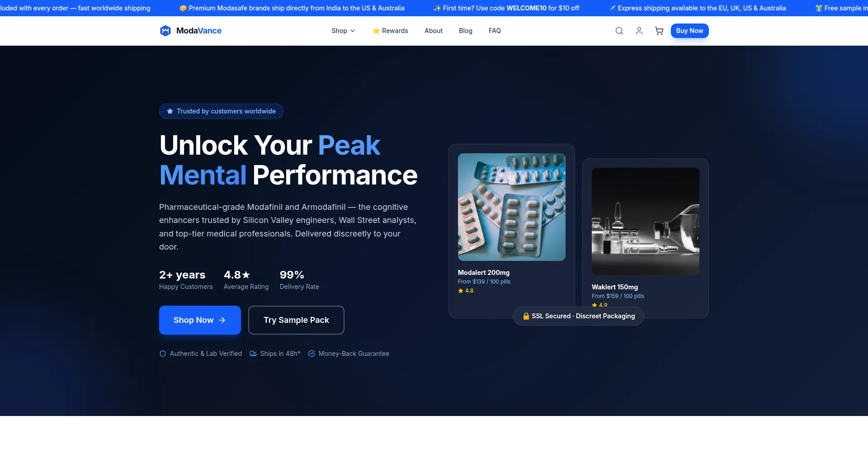Screen dimensions: 868x449
Task: Click SSL Secured Discreet Packaging badge
Action: (x=579, y=316)
